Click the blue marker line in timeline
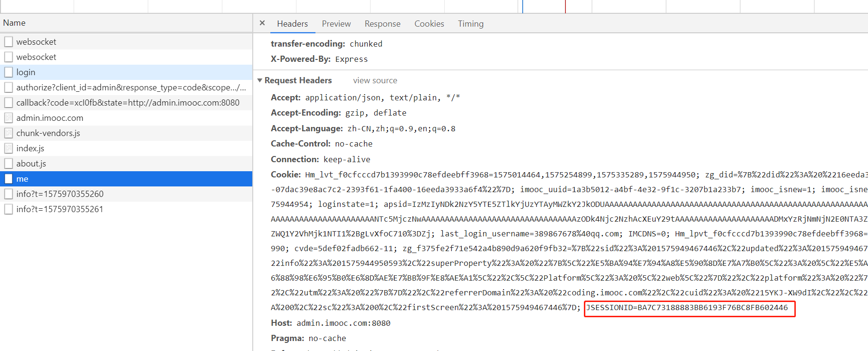The image size is (868, 351). (x=523, y=6)
